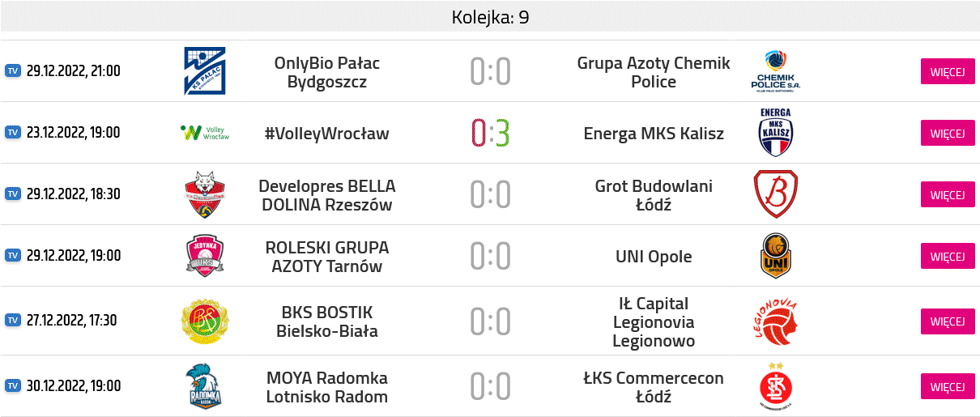Viewport: 980px width, 417px height.
Task: Click the ŁKS Commercecon Łódź crest
Action: [x=775, y=386]
